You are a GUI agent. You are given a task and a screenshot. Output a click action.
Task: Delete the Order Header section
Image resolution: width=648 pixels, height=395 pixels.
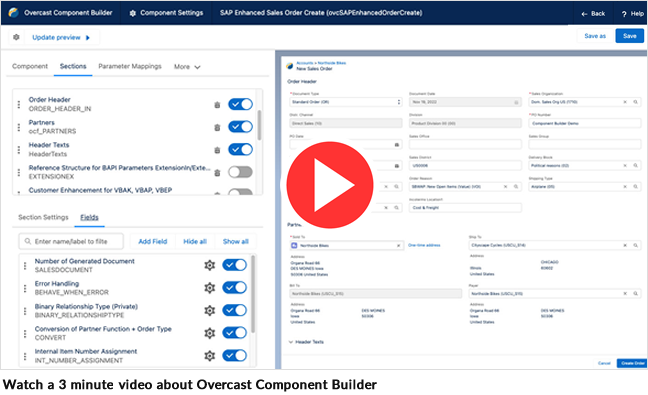(x=217, y=105)
